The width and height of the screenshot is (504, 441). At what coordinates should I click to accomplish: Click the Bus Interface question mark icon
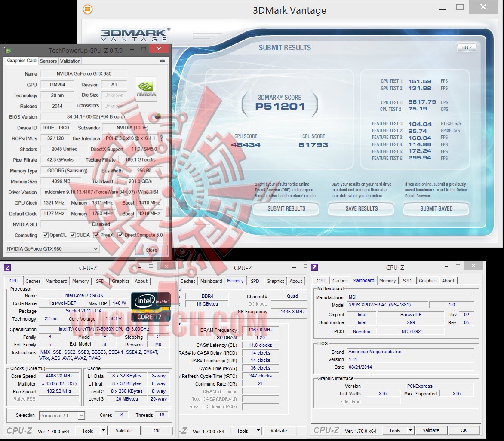[162, 138]
